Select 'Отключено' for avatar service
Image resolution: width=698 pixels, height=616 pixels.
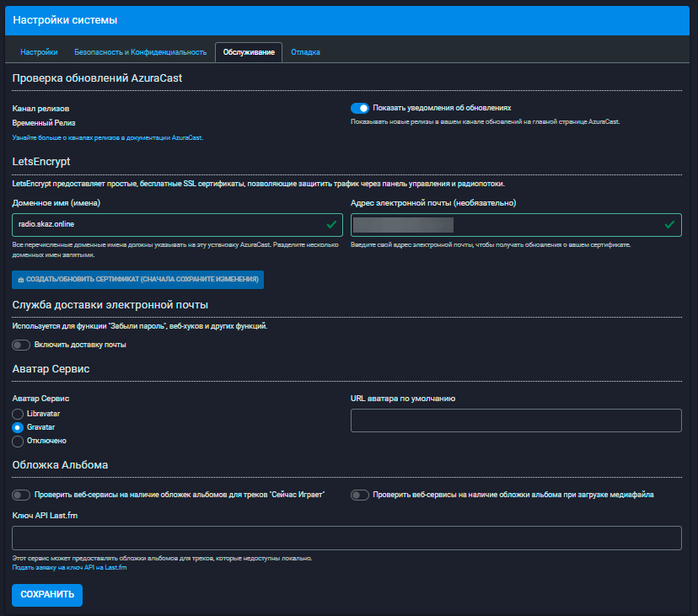pos(18,441)
